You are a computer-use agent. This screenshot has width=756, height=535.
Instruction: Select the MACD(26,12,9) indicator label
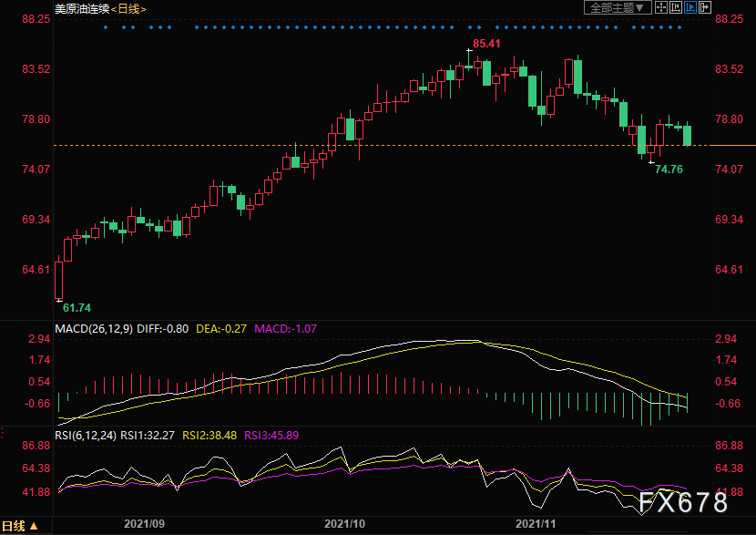94,329
